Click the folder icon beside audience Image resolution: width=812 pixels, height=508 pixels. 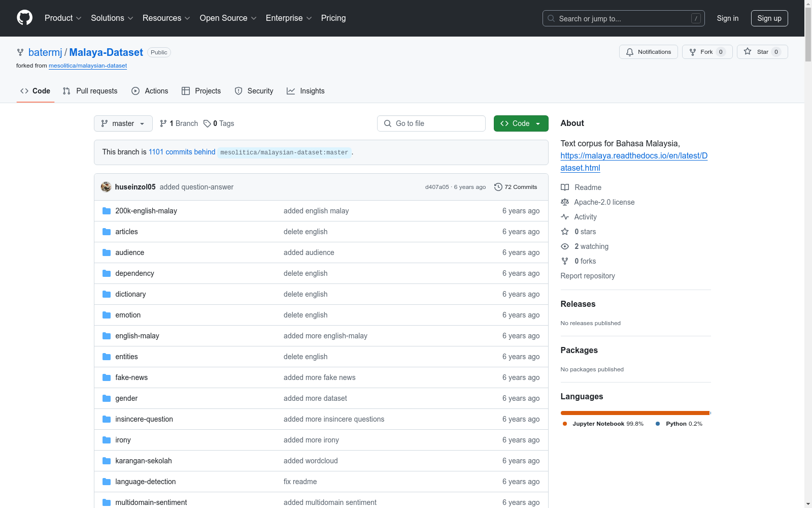pos(107,252)
